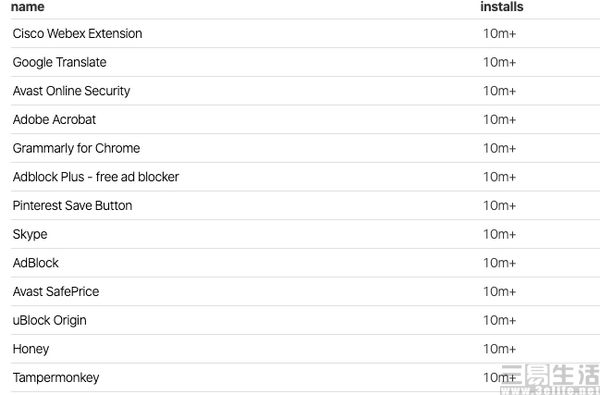The height and width of the screenshot is (395, 600).
Task: Select the Cisco Webex Extension row
Action: [x=305, y=34]
